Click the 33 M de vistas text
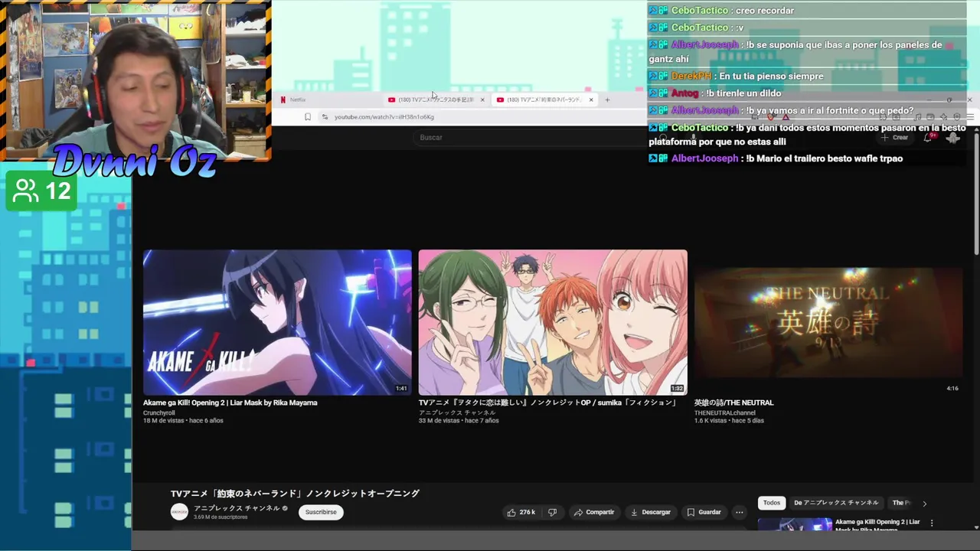 pyautogui.click(x=441, y=421)
